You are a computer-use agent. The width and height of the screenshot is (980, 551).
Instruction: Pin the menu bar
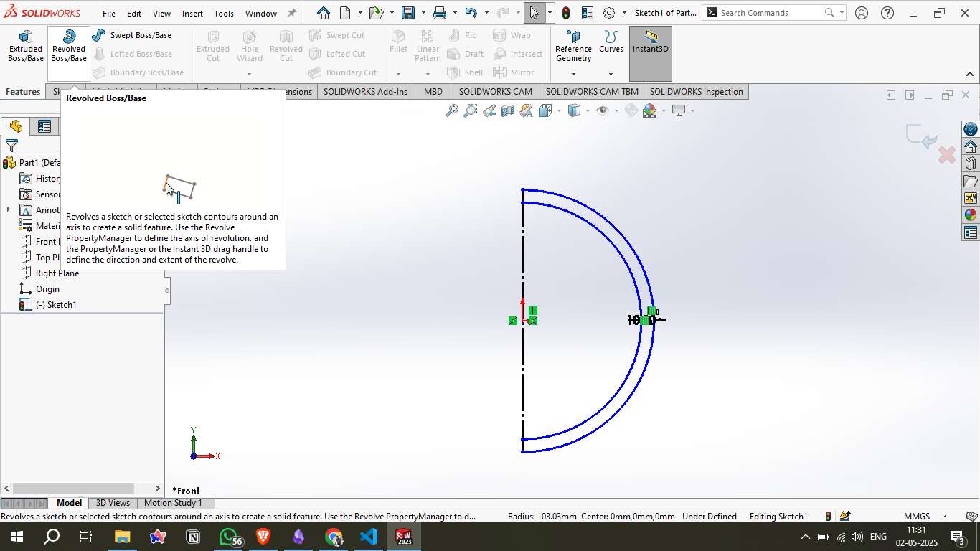click(291, 13)
